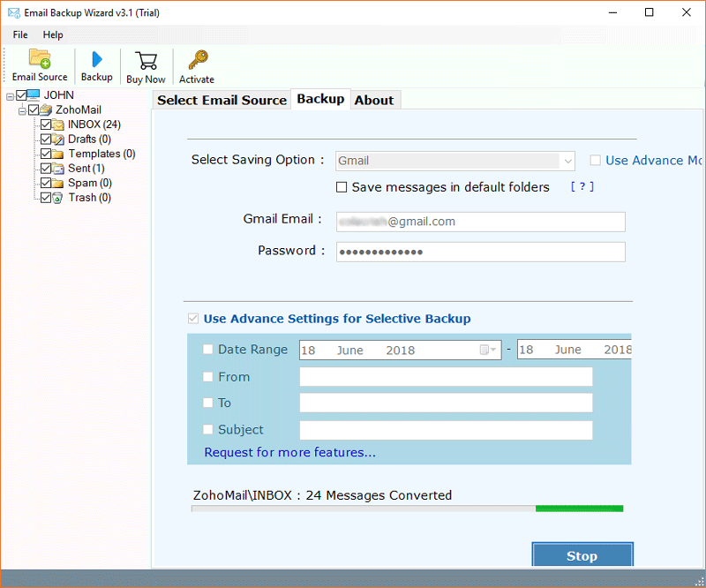Click the Subject filter text field
This screenshot has height=588, width=706.
pos(446,430)
